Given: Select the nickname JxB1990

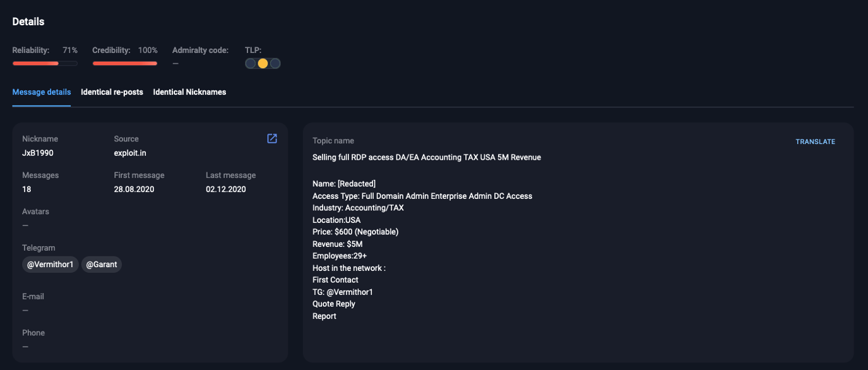Looking at the screenshot, I should [x=37, y=153].
